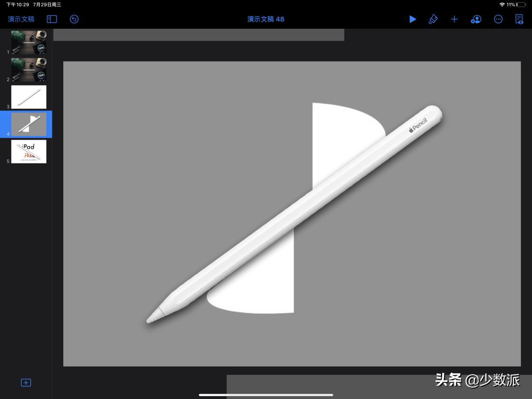Tap the Play button to start the slideshow
Image resolution: width=532 pixels, height=399 pixels.
point(412,19)
